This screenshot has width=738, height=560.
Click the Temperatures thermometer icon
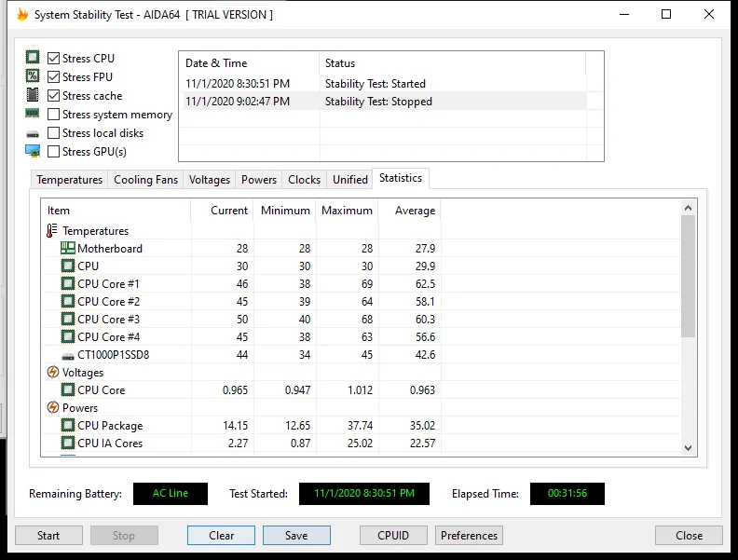pos(52,230)
